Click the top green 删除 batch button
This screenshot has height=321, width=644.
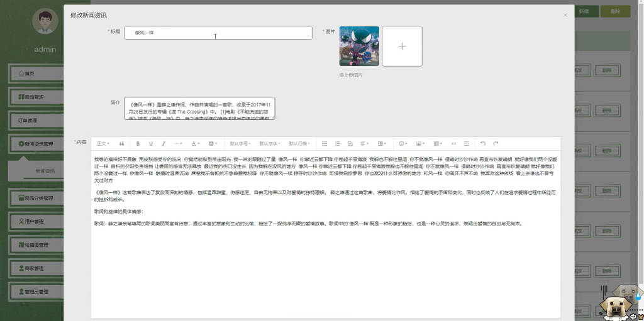[615, 11]
